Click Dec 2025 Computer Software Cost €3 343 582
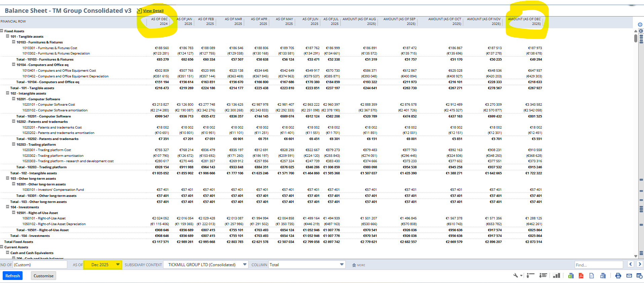This screenshot has height=283, width=644. click(534, 104)
